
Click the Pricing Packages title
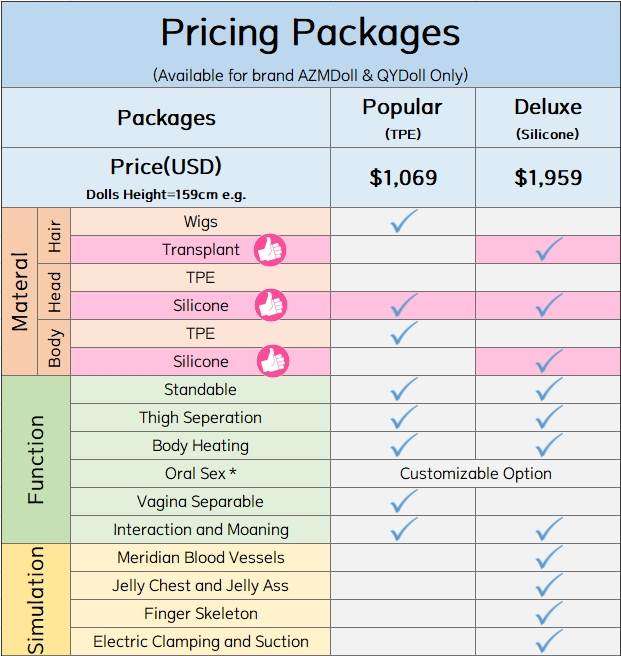point(310,34)
